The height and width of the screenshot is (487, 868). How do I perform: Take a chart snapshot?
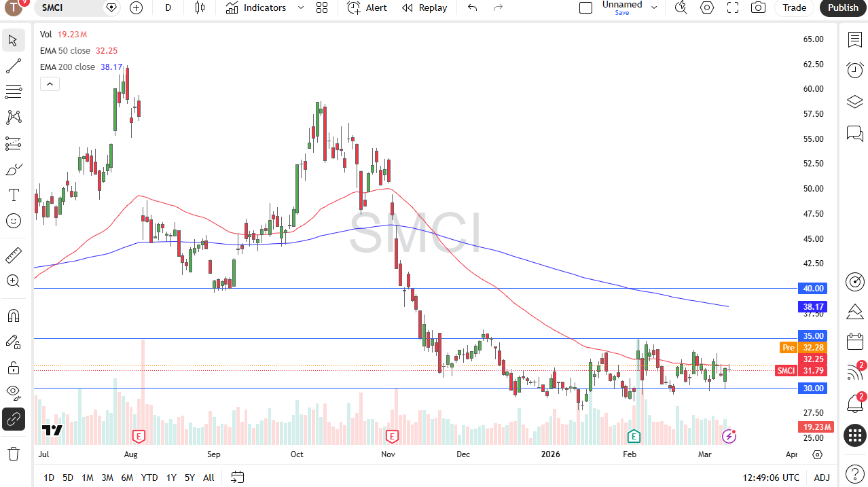[x=759, y=7]
